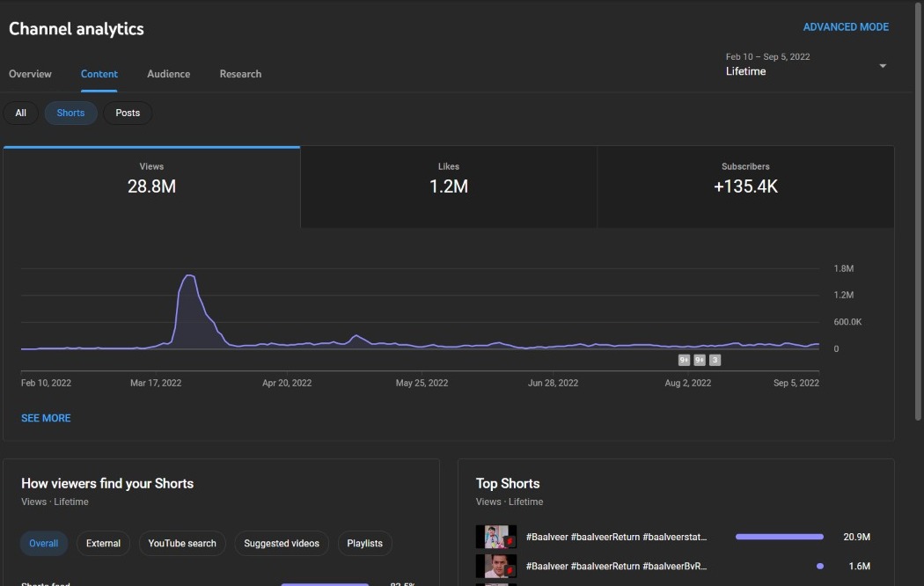Open the Research tab

coord(240,74)
